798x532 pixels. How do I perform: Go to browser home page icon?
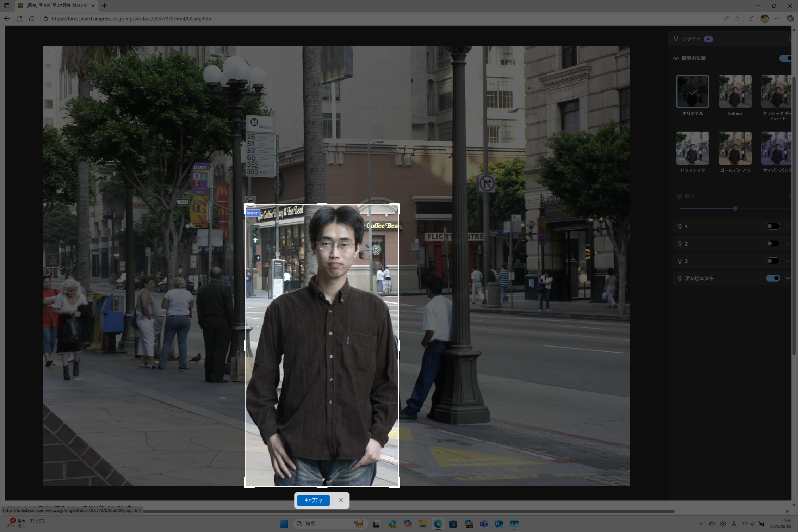[x=32, y=19]
